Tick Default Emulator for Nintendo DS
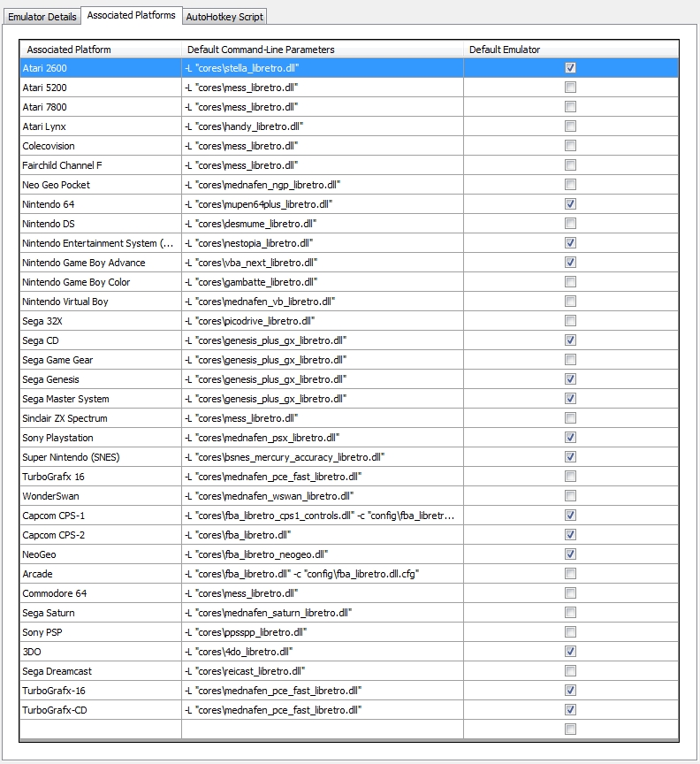This screenshot has height=764, width=700. [x=570, y=223]
